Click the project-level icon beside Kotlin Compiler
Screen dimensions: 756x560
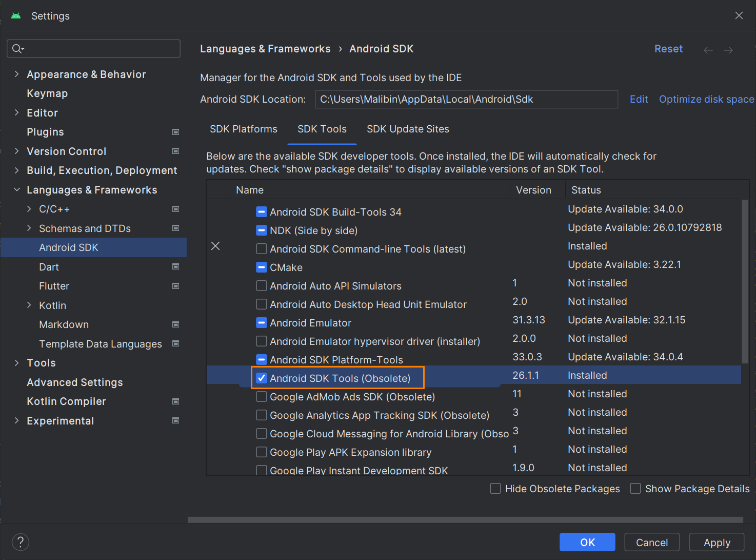[176, 401]
